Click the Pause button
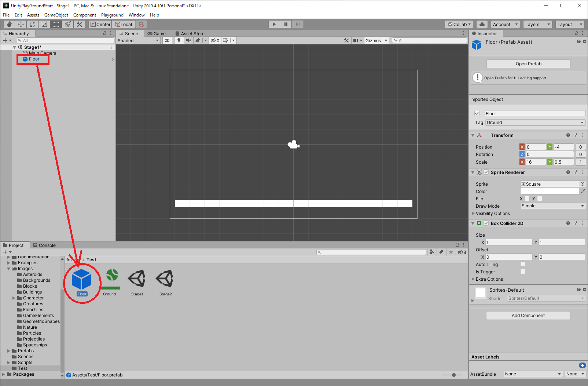The image size is (588, 386). click(286, 24)
